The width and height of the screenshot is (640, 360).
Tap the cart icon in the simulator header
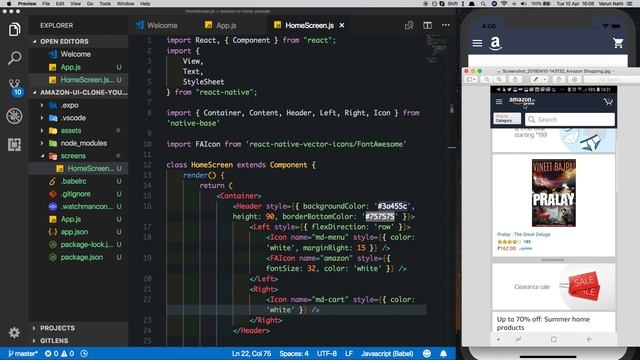[x=618, y=43]
